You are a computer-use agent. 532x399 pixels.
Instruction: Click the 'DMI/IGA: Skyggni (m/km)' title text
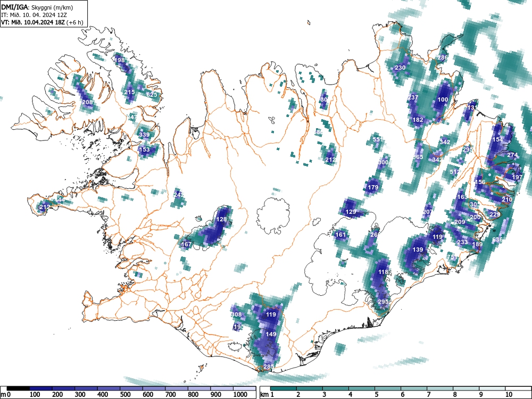37,7
